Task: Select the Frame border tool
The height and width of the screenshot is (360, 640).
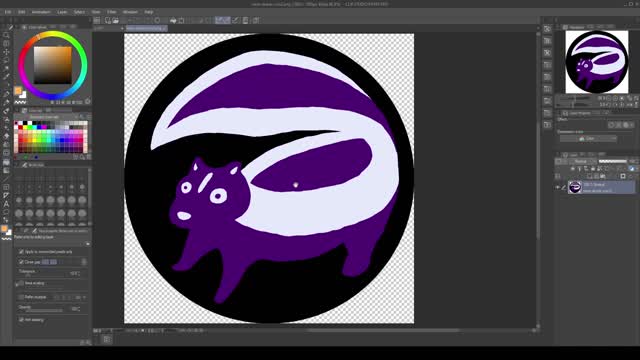Action: coord(6,187)
